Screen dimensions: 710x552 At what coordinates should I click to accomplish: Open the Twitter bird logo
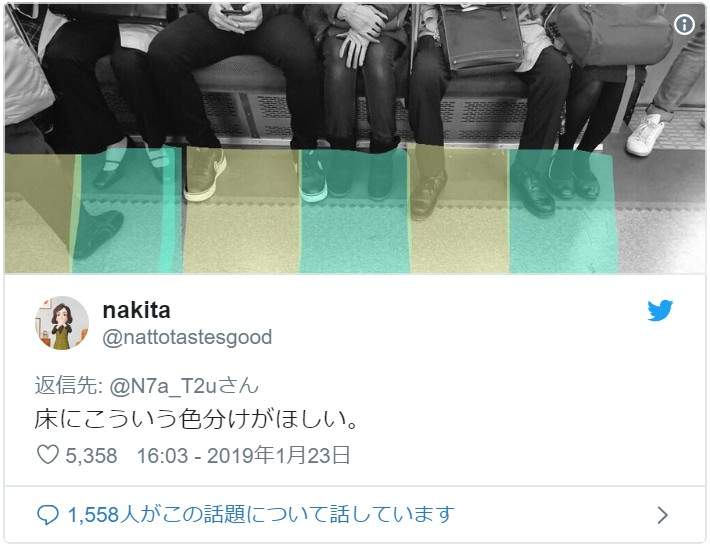(660, 310)
